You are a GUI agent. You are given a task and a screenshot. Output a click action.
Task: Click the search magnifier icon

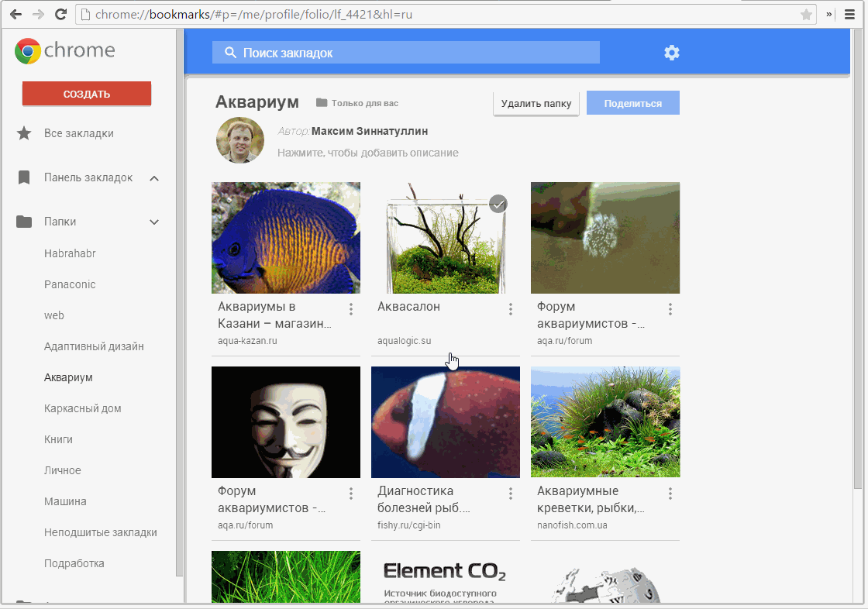click(230, 53)
